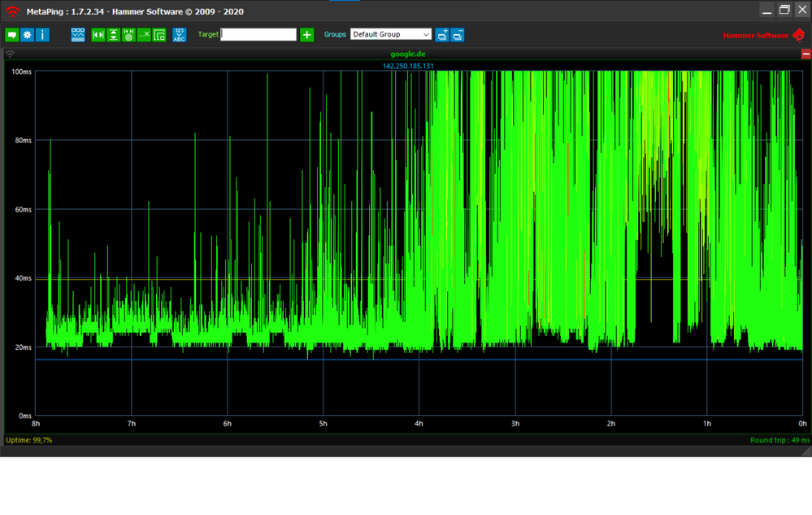Viewport: 812px width, 515px height.
Task: Click the green speech bubble feedback icon
Action: pos(11,35)
